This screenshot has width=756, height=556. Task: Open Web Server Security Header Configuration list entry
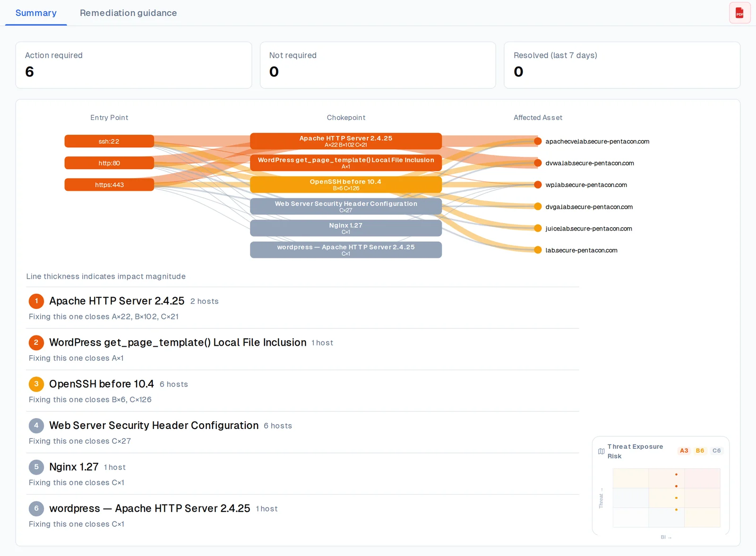[x=302, y=432]
